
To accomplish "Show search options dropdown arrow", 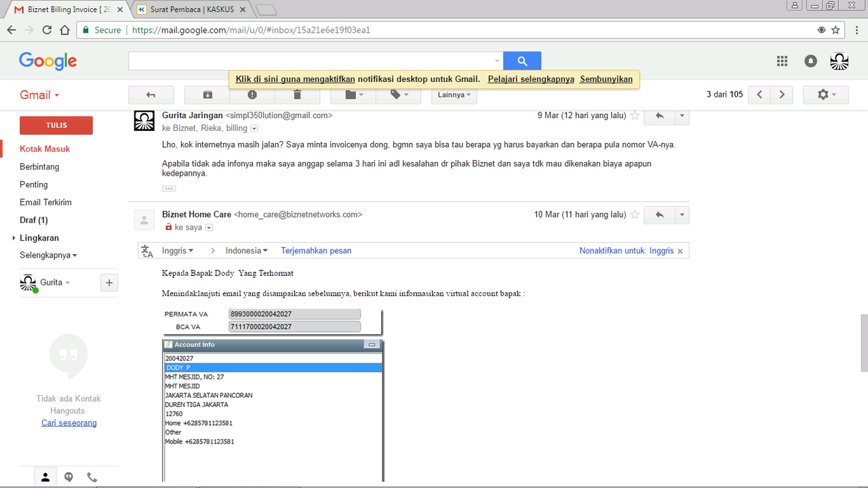I will [x=497, y=61].
